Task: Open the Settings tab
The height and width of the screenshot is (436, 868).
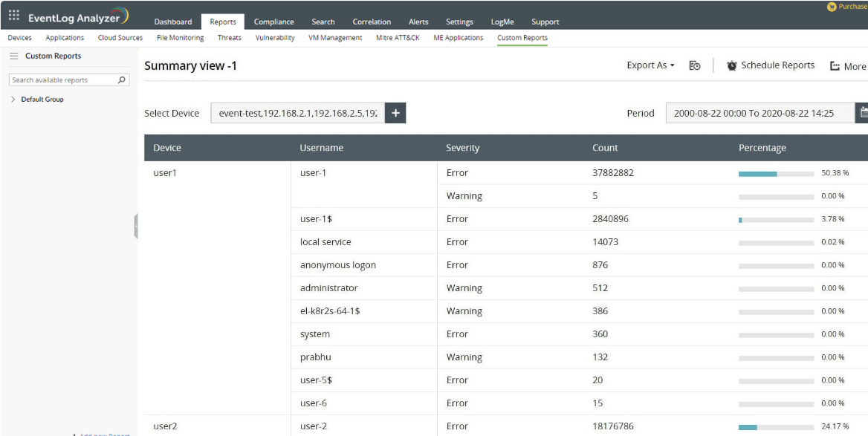Action: pyautogui.click(x=459, y=22)
